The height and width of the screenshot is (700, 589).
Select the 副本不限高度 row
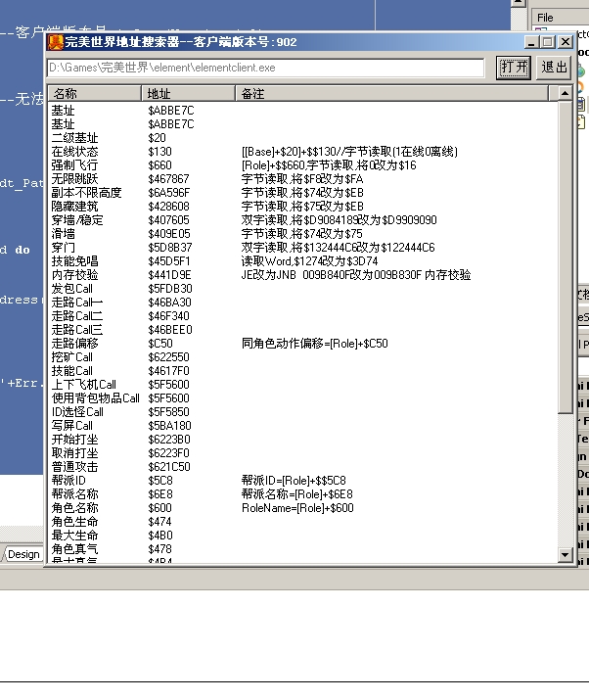[x=302, y=193]
